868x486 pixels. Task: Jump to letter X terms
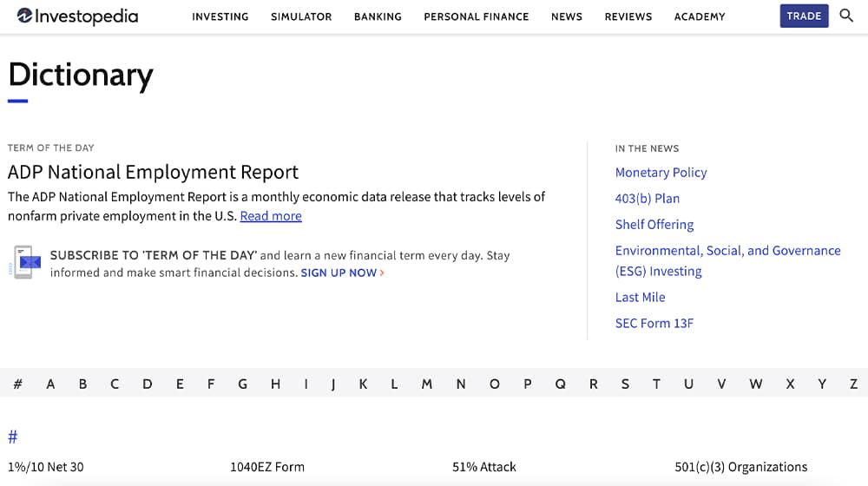point(790,384)
